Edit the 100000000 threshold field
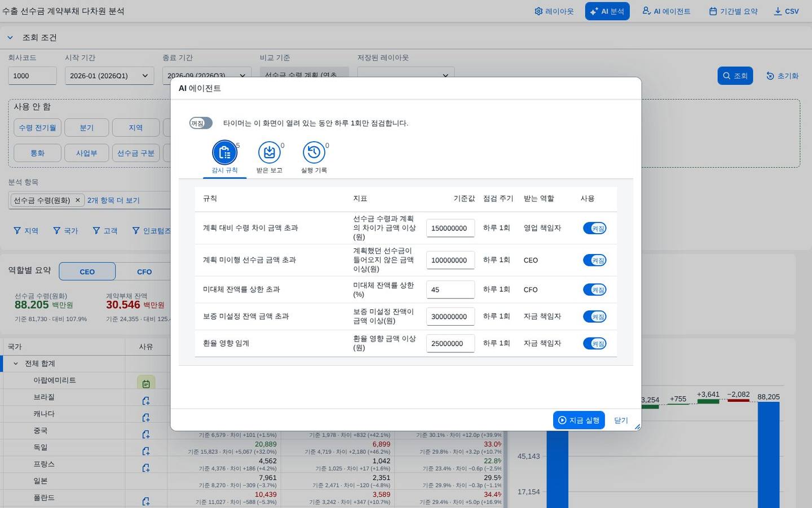This screenshot has height=508, width=812. coord(451,260)
